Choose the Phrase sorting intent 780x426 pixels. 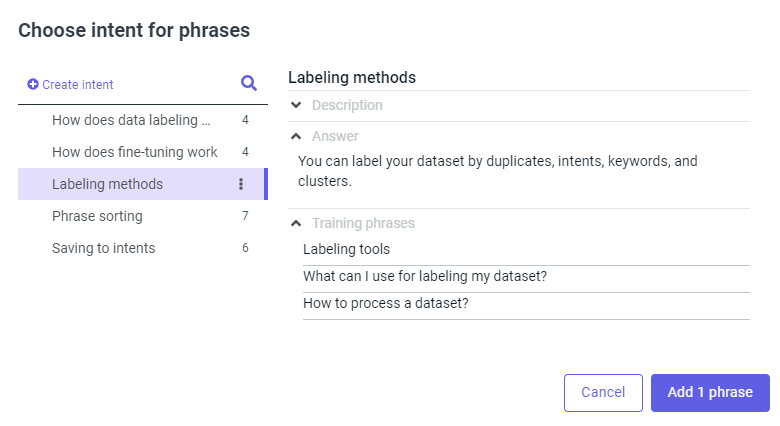point(97,216)
